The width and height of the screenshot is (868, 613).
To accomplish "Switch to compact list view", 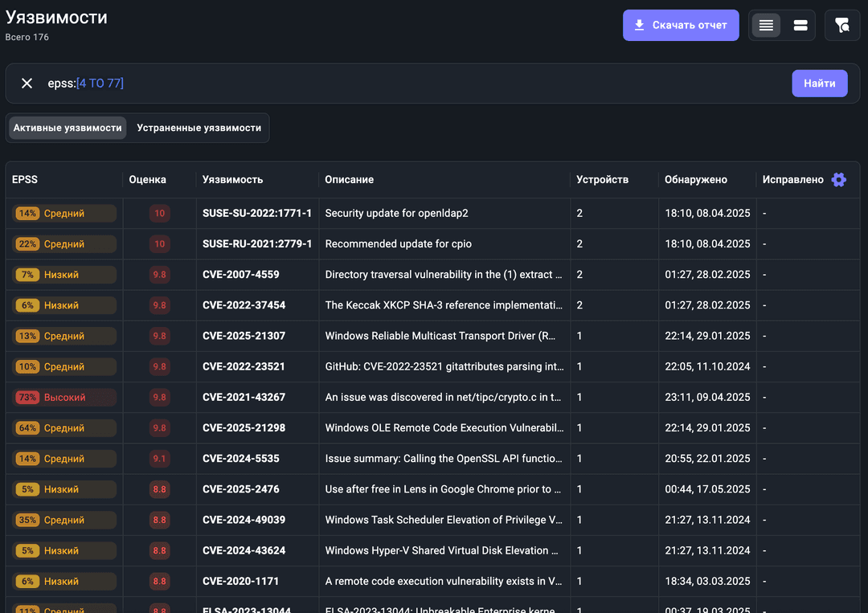I will (x=766, y=26).
